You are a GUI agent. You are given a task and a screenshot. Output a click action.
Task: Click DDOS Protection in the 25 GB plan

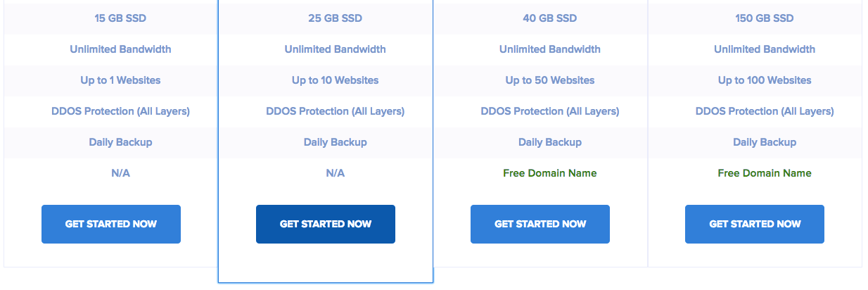336,111
